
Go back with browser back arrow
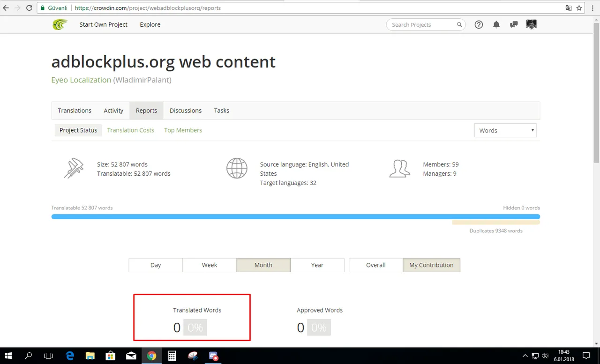click(x=6, y=8)
